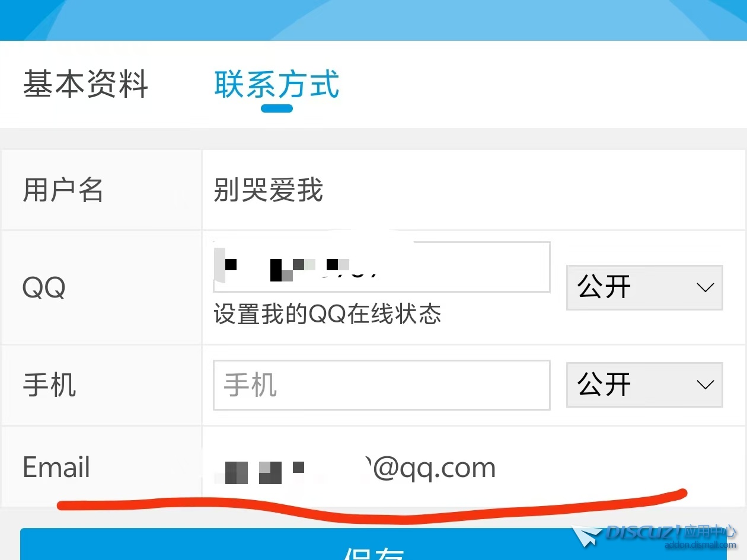Viewport: 747px width, 560px height.
Task: Click the username 别哭爱我
Action: pyautogui.click(x=268, y=191)
